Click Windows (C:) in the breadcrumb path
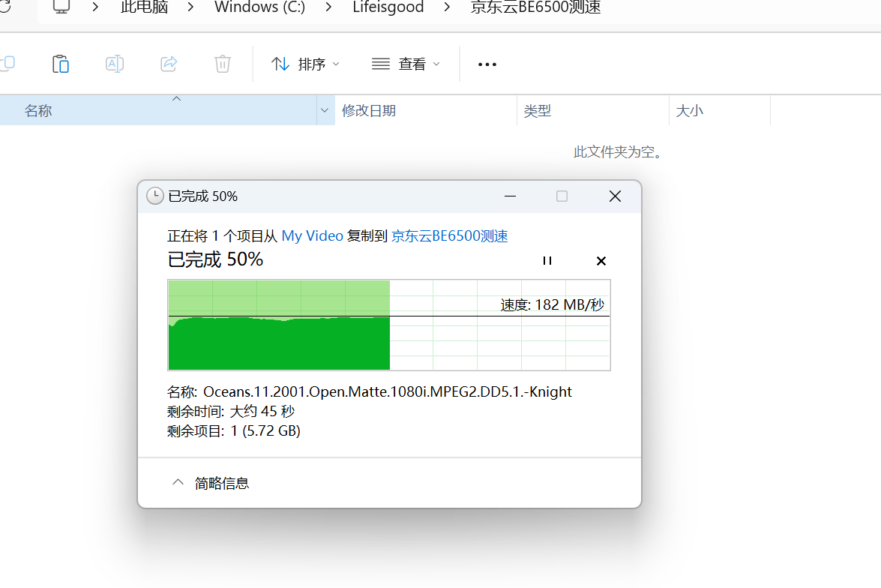 coord(259,7)
